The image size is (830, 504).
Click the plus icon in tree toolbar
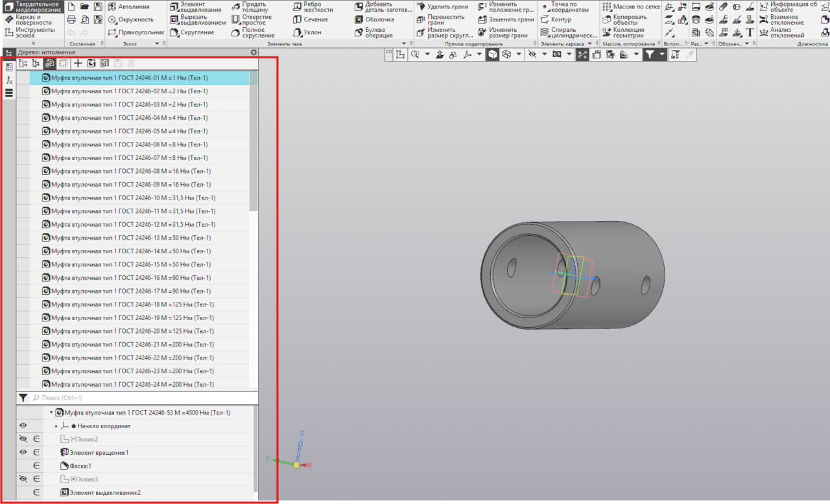(78, 63)
